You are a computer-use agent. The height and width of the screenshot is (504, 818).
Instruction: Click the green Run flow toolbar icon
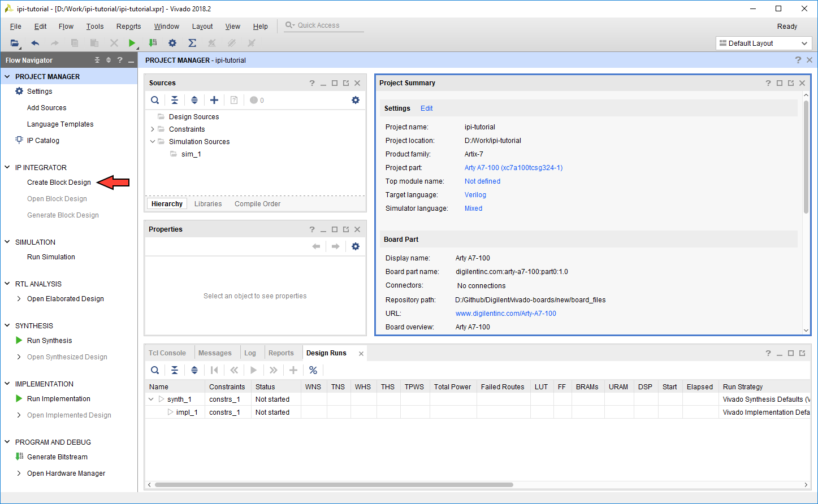click(132, 43)
